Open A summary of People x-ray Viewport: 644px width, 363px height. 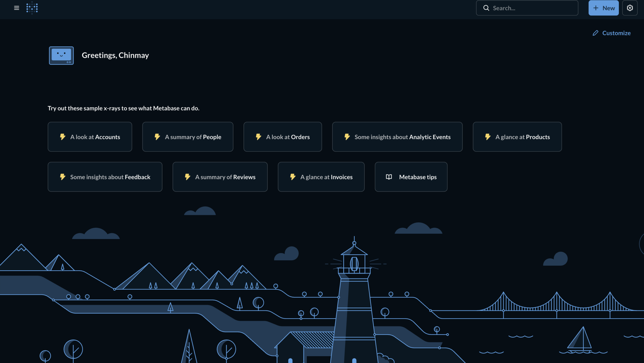[x=188, y=137]
